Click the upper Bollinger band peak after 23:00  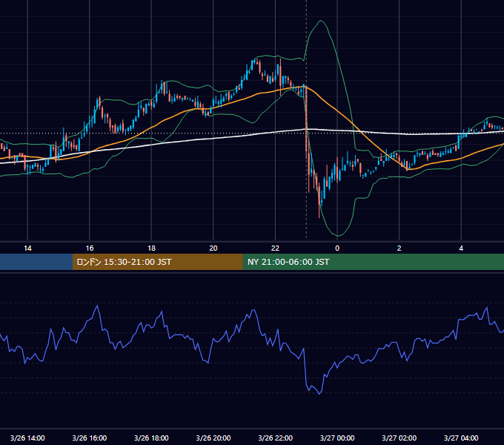pos(320,21)
